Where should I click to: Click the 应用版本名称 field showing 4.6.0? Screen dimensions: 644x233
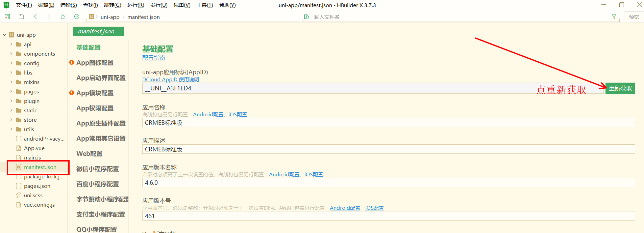click(x=389, y=182)
